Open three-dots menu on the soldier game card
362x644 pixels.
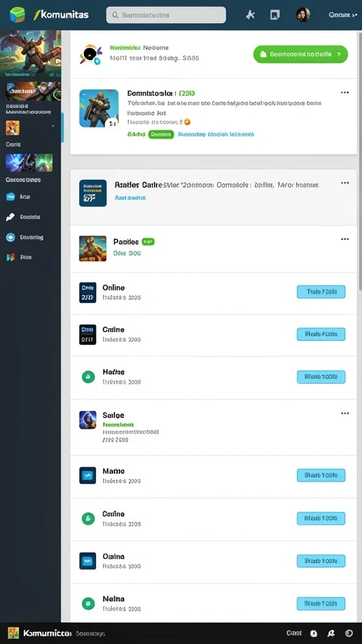coord(345,92)
